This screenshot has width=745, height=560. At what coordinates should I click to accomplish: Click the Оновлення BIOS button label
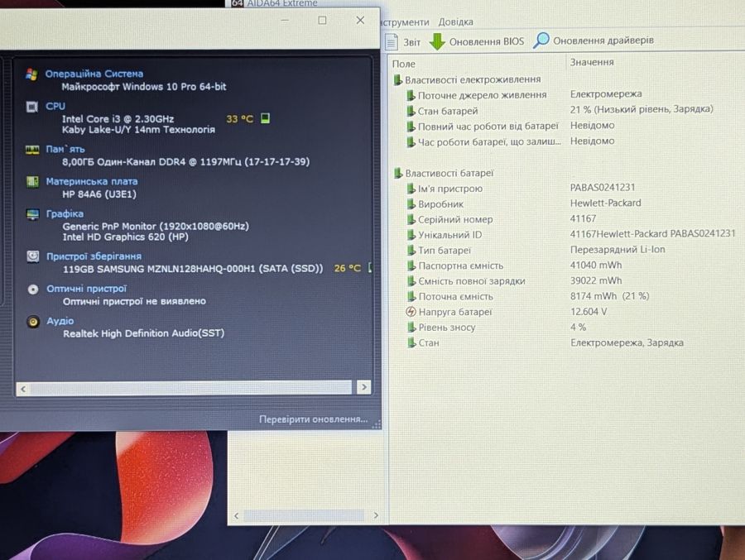[x=487, y=42]
